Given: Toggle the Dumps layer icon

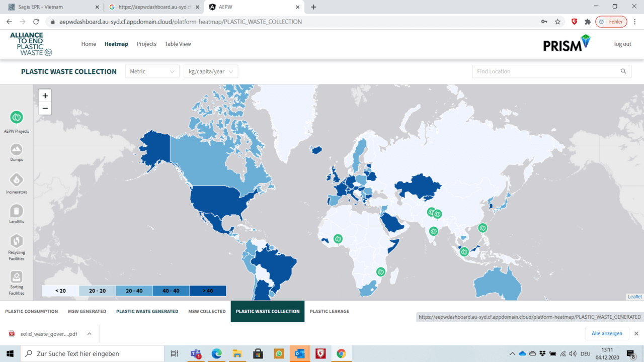Looking at the screenshot, I should 17,149.
